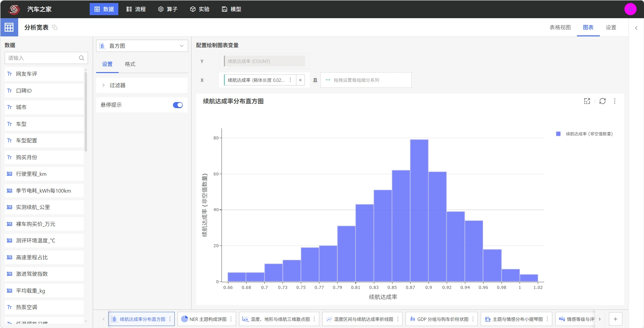Refresh the chart with the refresh icon
Viewport: 644px width, 328px height.
[603, 101]
